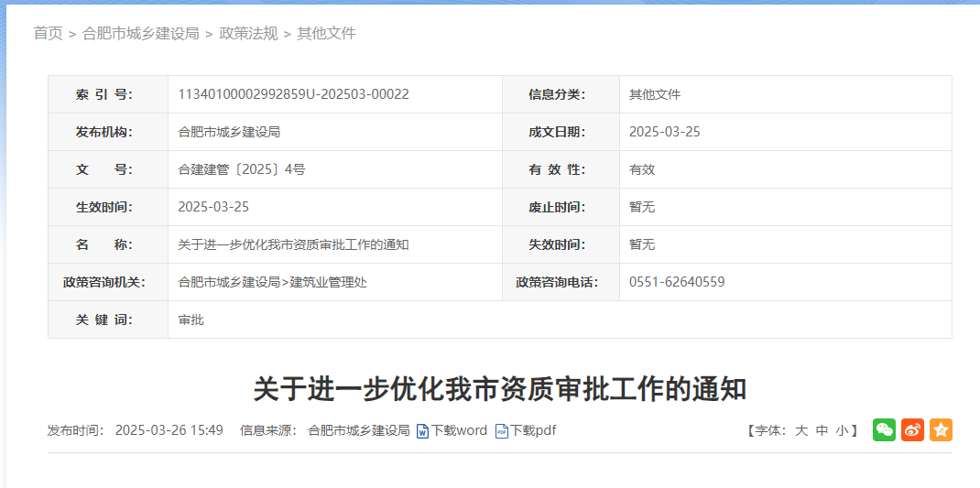Click the Word document icon
Viewport: 980px width, 488px height.
pos(422,431)
